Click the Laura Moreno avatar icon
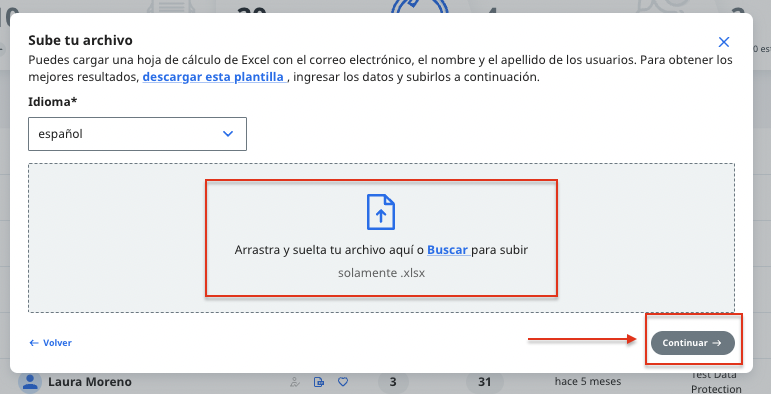The height and width of the screenshot is (394, 771). (x=30, y=383)
